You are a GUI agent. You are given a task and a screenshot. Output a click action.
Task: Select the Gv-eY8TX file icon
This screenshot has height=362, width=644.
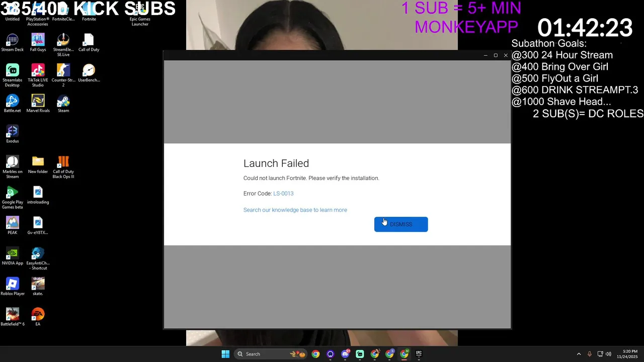[x=38, y=226]
